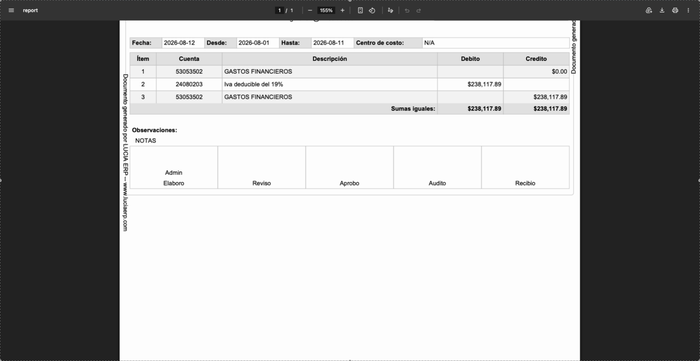This screenshot has height=361, width=700.
Task: Click the Elaboro signature label
Action: (x=174, y=183)
